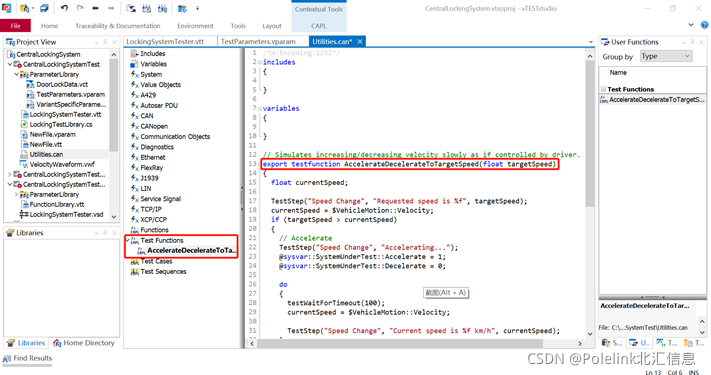Pin the Libraries panel
Viewport: 711px width, 375px height.
pos(105,233)
